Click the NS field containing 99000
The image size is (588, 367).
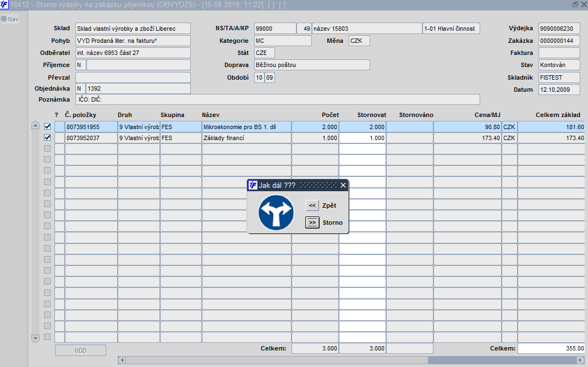(275, 29)
